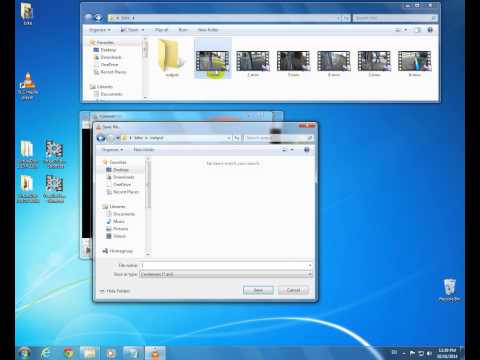Viewport: 480px width, 360px height.
Task: Click Libraries in the Explorer window sidebar
Action: 105,87
